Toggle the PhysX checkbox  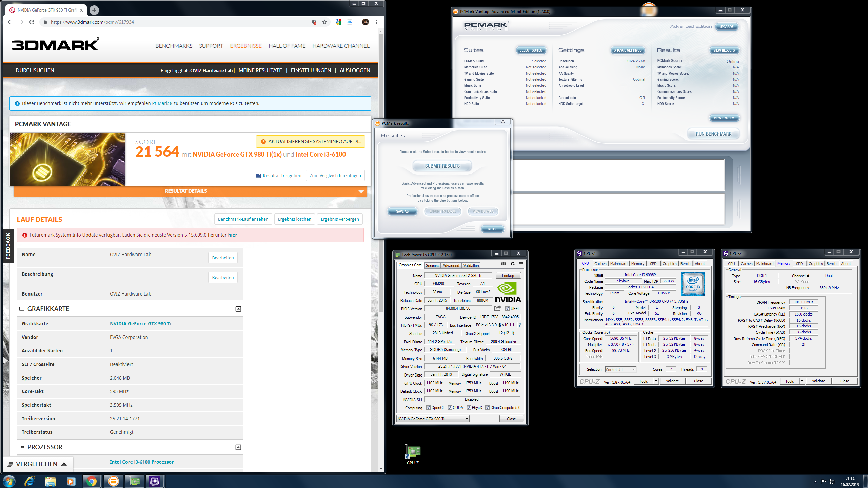[x=469, y=408]
